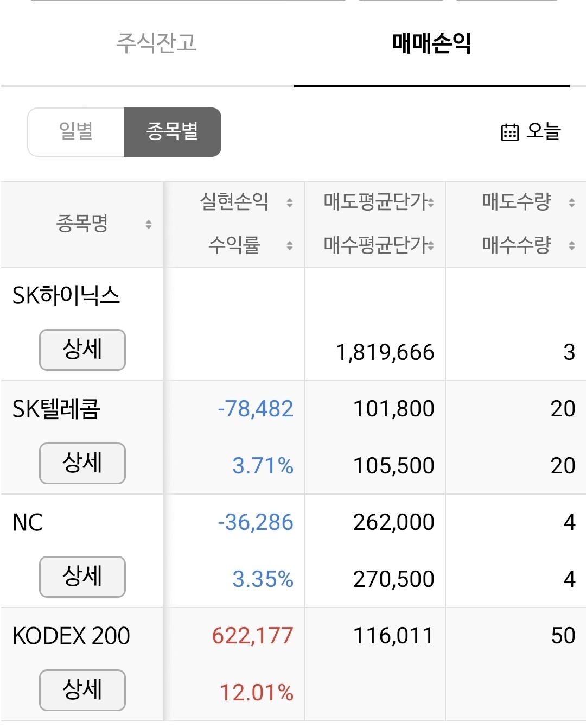Viewport: 586px width, 728px height.
Task: Sort by 매수수량 arrow icon
Action: click(x=572, y=245)
